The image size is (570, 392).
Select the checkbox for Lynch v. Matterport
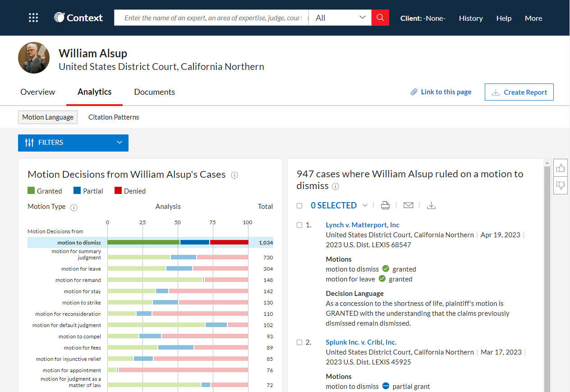299,225
